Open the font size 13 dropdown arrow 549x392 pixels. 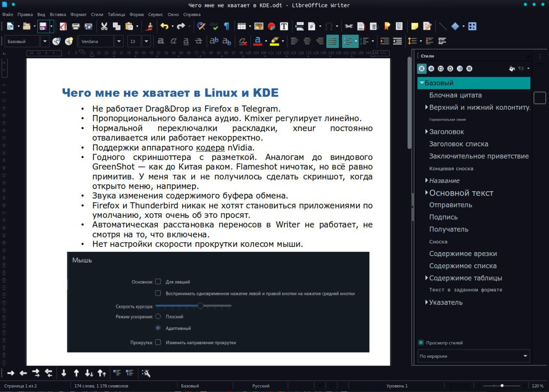point(146,42)
